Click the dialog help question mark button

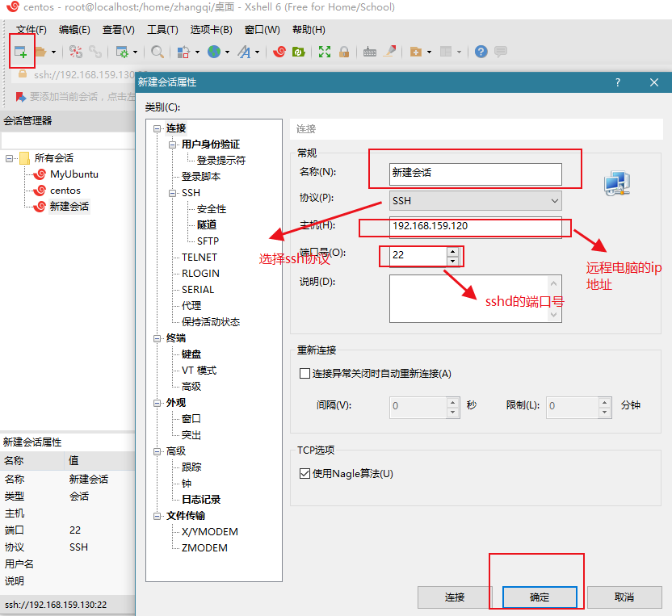[618, 82]
